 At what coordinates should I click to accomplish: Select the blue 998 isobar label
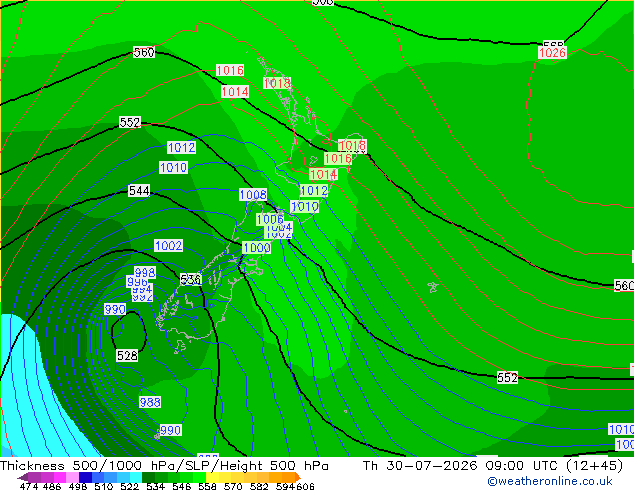[145, 272]
